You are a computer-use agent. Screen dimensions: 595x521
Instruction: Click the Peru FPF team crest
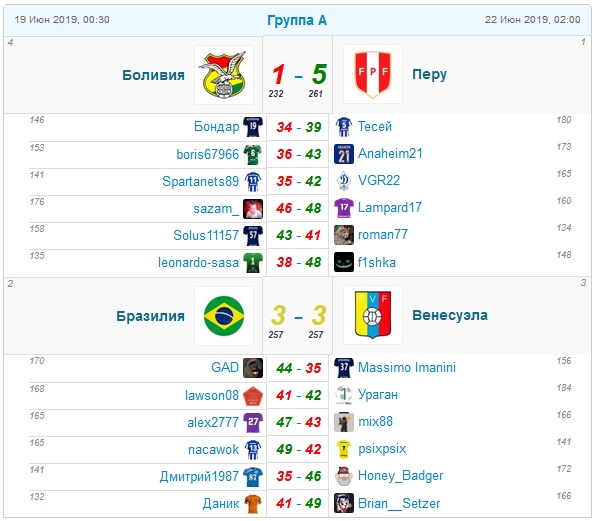click(x=373, y=74)
